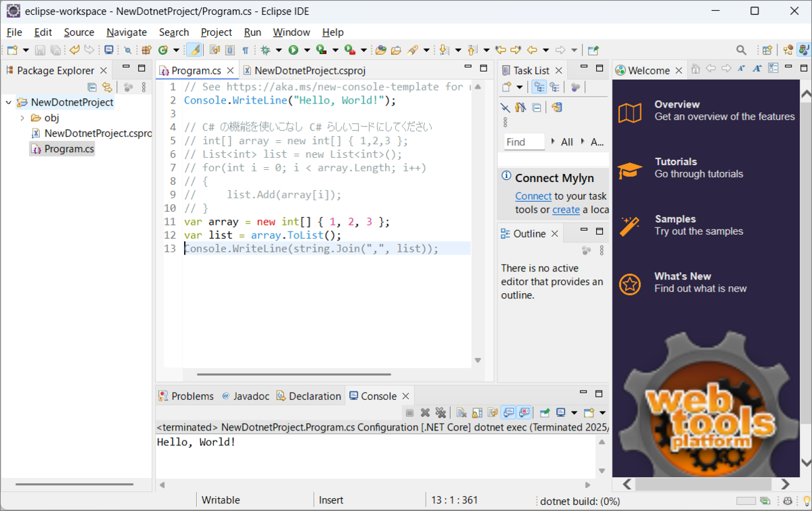Viewport: 812px width, 511px height.
Task: Open the External Tools dropdown arrow
Action: coord(363,50)
